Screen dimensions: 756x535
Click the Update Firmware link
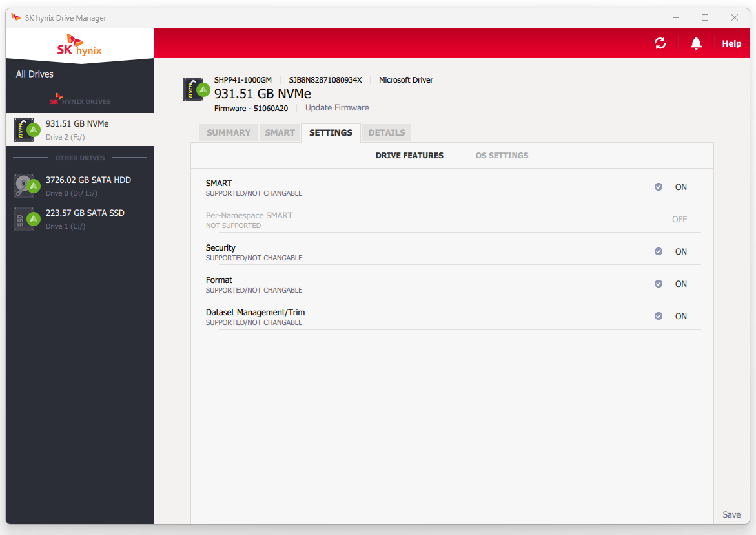click(337, 107)
